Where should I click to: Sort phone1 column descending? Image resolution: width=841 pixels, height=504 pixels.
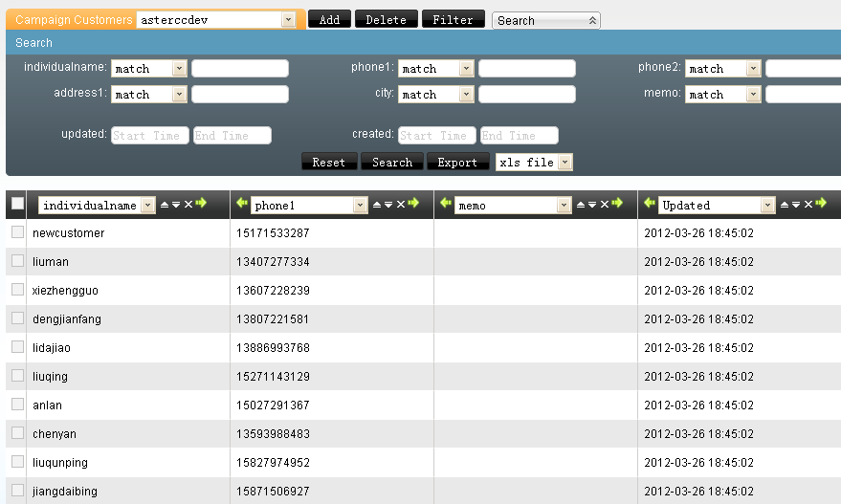(388, 205)
